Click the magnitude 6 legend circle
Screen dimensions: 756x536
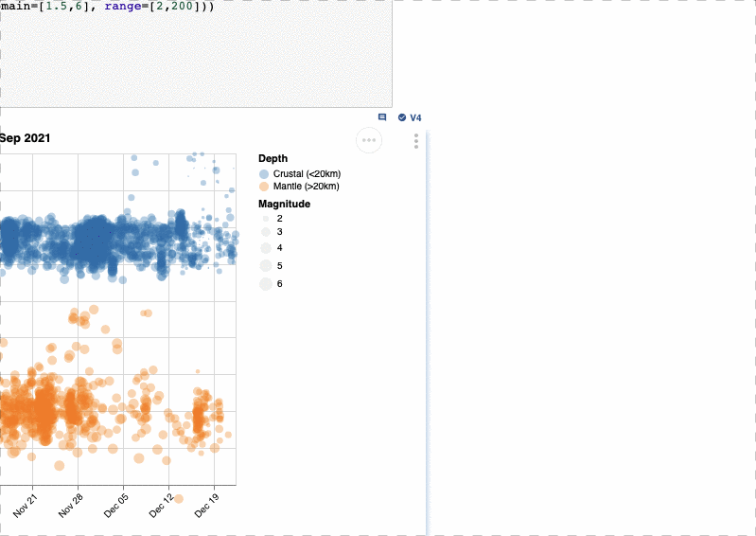[266, 283]
